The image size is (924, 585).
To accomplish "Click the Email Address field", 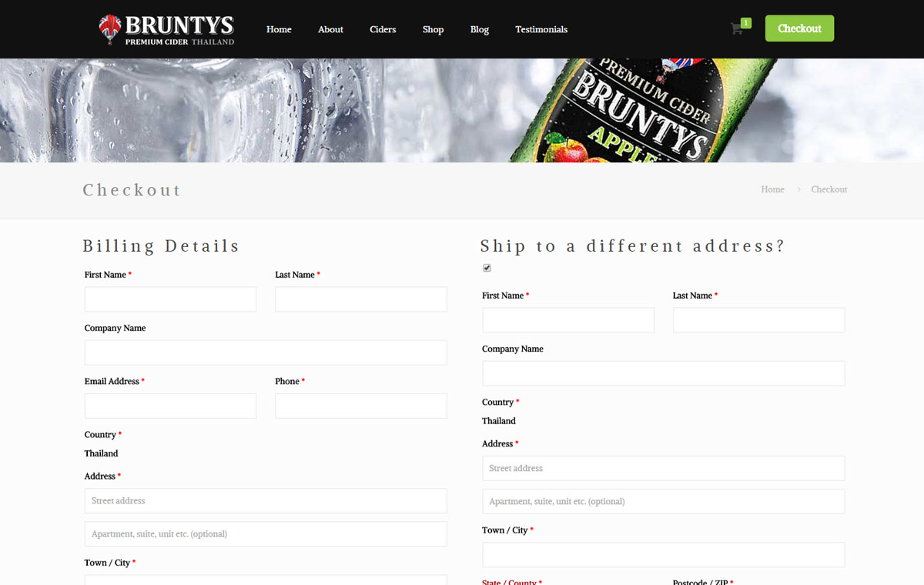I will click(170, 406).
